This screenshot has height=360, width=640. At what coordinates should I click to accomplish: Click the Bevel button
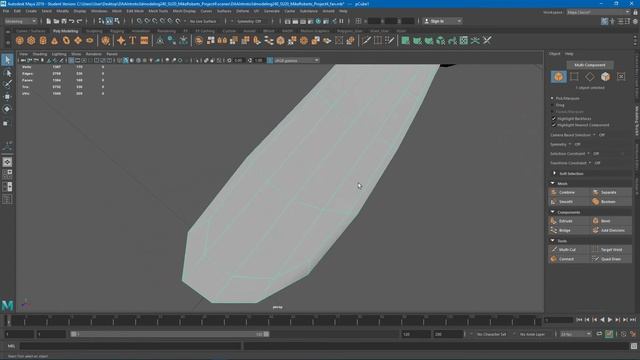tap(611, 221)
